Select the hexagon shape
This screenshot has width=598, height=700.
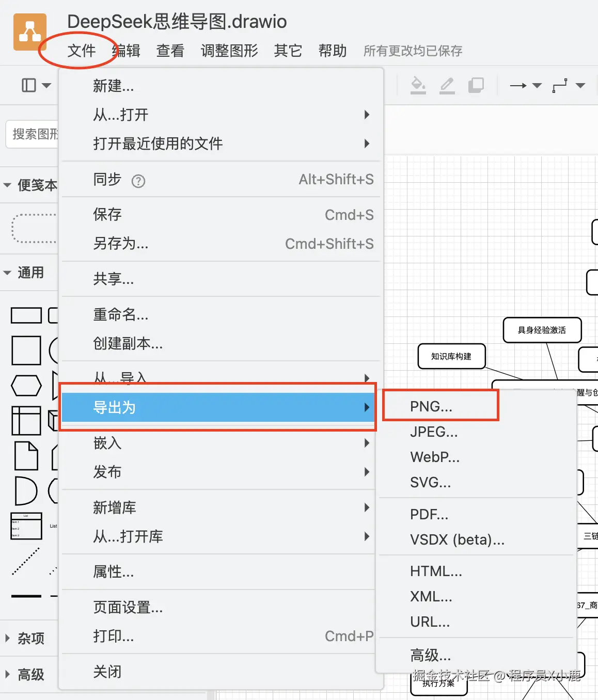tap(26, 386)
